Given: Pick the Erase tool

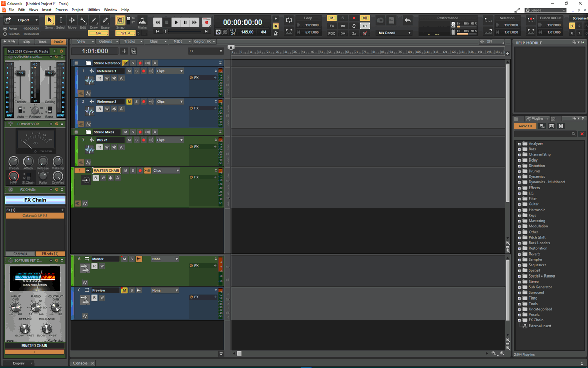Looking at the screenshot, I should [x=105, y=20].
